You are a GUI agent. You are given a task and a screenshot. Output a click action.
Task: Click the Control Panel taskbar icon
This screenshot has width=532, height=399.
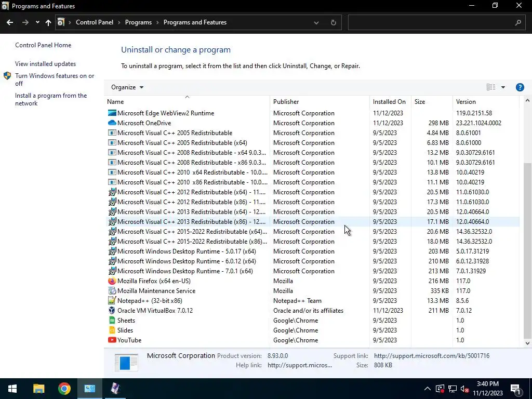coord(90,389)
